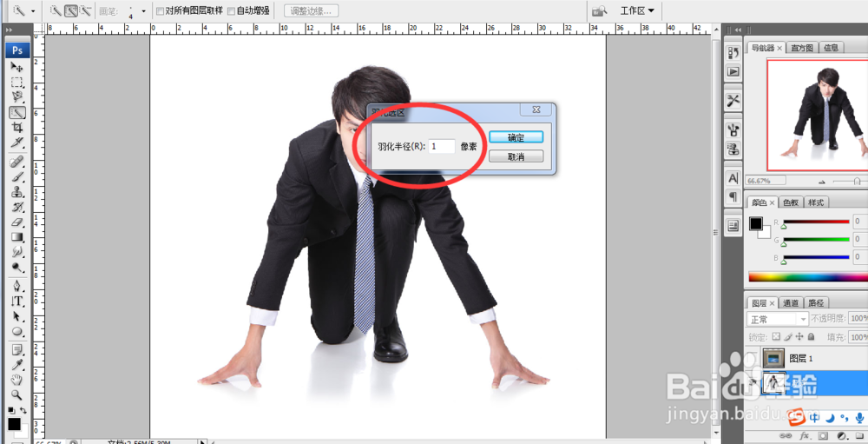This screenshot has height=444, width=868.
Task: Click the Refine Edge (调整边缘) button
Action: 311,10
